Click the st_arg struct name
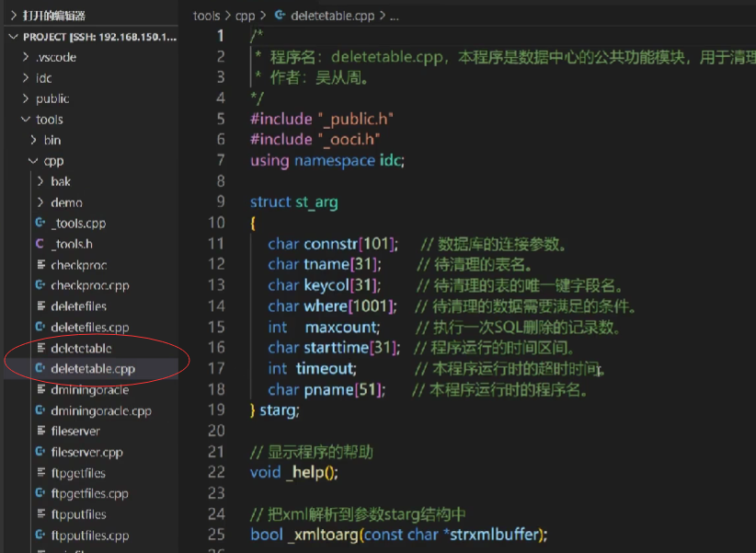 tap(316, 202)
